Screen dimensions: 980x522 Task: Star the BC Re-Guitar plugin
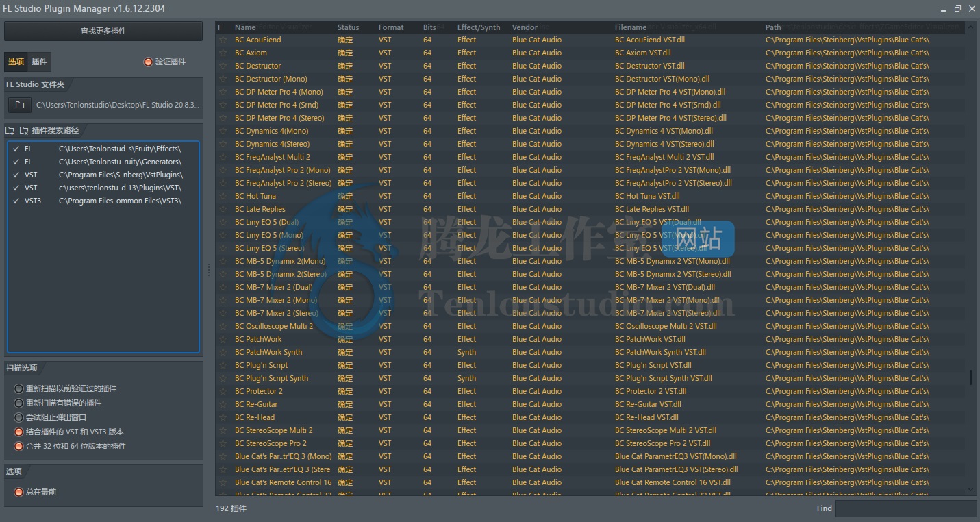tap(223, 404)
